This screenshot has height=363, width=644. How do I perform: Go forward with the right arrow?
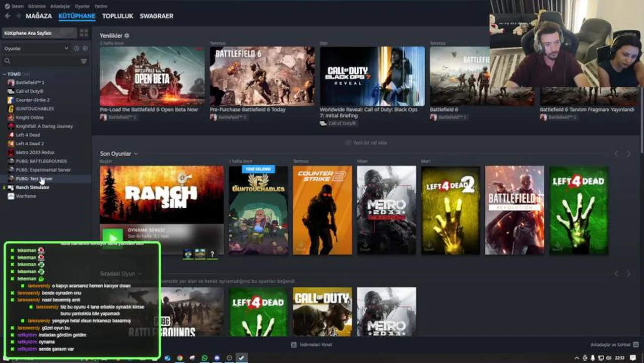(18, 16)
